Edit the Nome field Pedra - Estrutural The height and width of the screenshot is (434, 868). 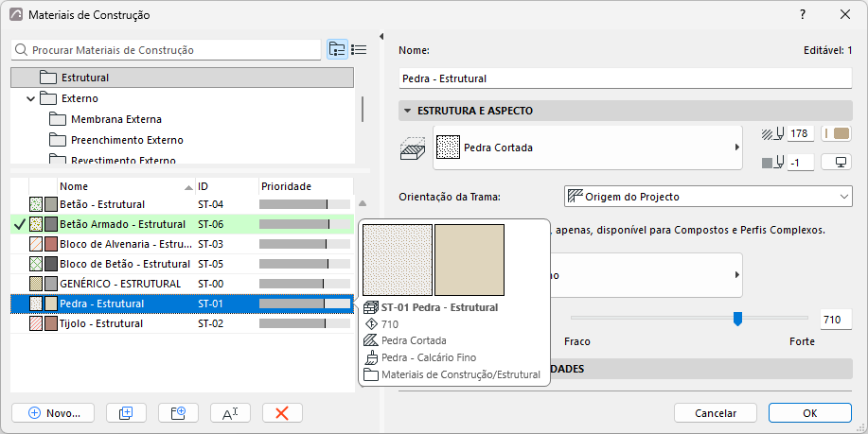tap(625, 78)
